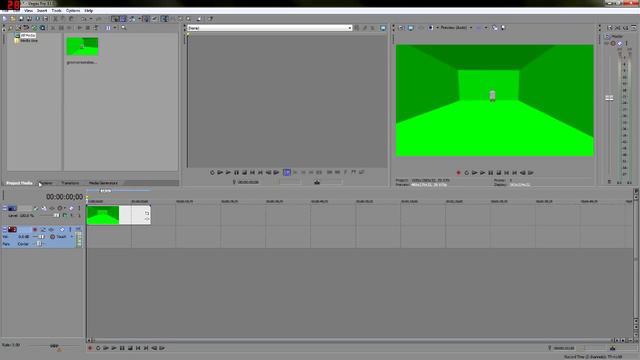The image size is (640, 360).
Task: Toggle Lock Envelopes to Events
Action: 146,19
